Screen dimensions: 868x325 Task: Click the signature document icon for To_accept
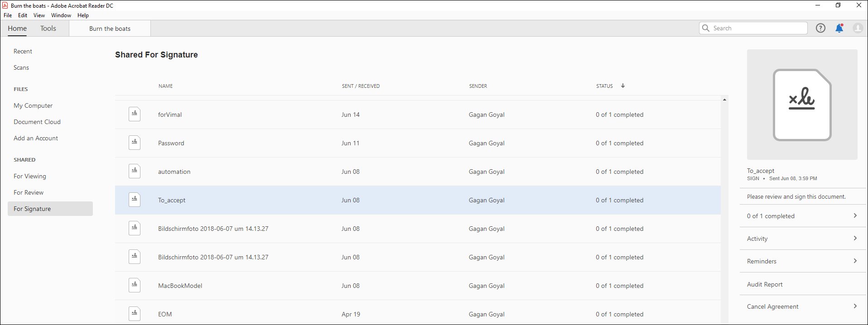coord(135,200)
